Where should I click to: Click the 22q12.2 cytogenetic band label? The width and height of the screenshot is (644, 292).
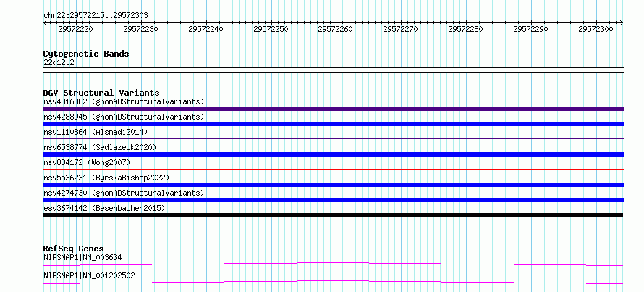point(59,63)
